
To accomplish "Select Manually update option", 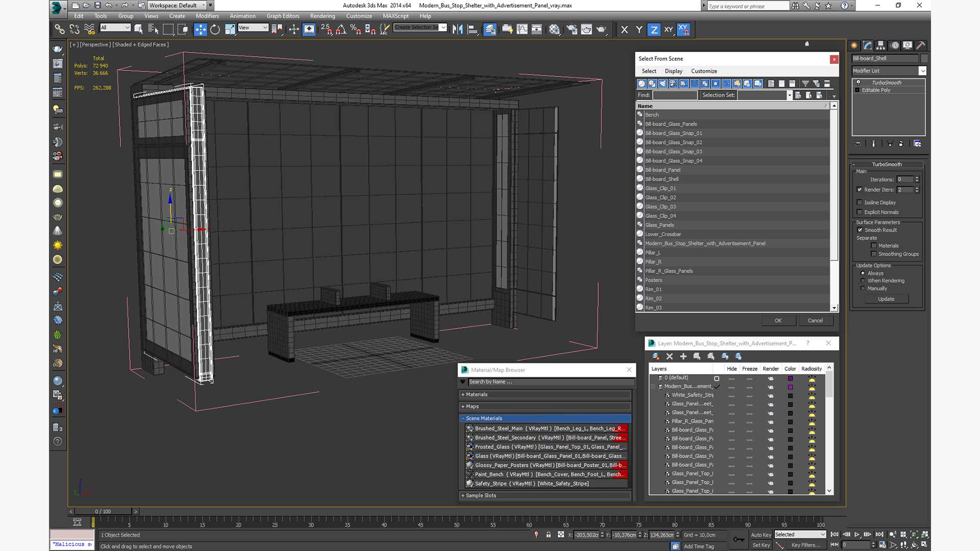I will pyautogui.click(x=863, y=288).
